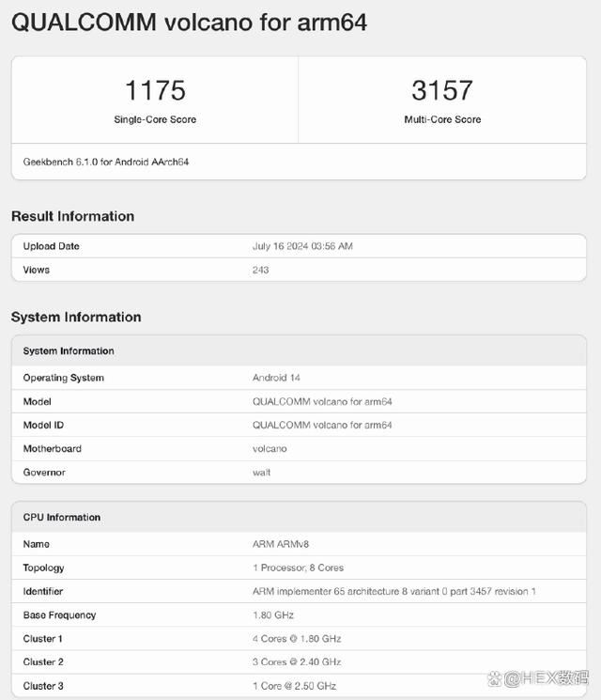Click the CPU Information table header

pos(62,517)
